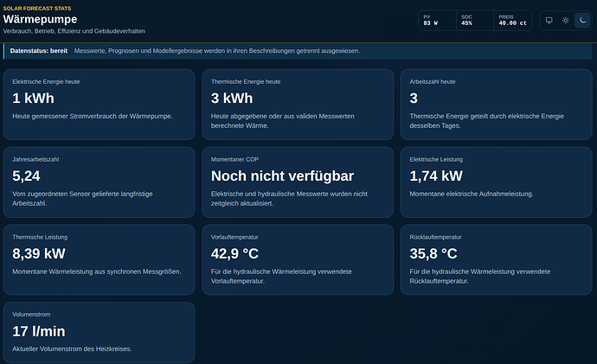This screenshot has height=364, width=597.
Task: Click the 17 l/min value
Action: (x=39, y=331)
